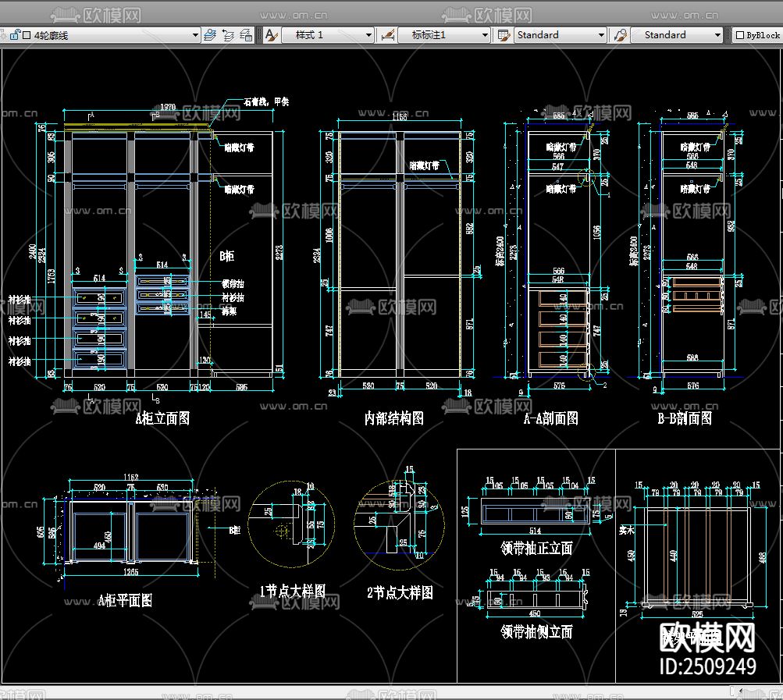Select the title text A-A剖面图
The width and height of the screenshot is (783, 700).
point(551,418)
